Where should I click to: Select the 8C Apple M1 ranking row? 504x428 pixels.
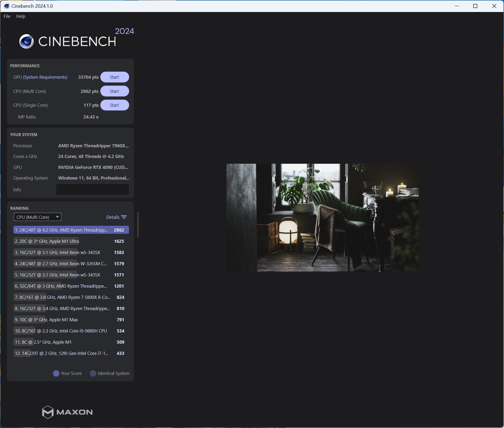[71, 342]
